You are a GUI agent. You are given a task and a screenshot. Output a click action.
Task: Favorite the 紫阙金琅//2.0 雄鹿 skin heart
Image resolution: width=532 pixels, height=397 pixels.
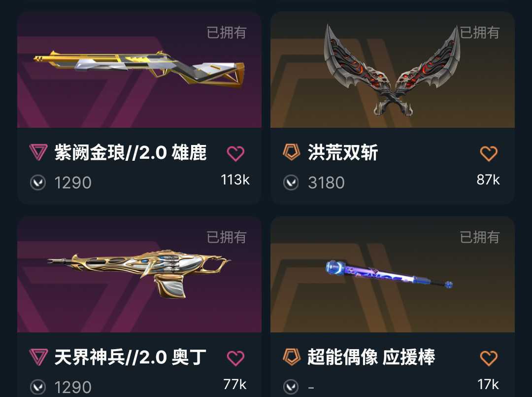[x=235, y=153]
